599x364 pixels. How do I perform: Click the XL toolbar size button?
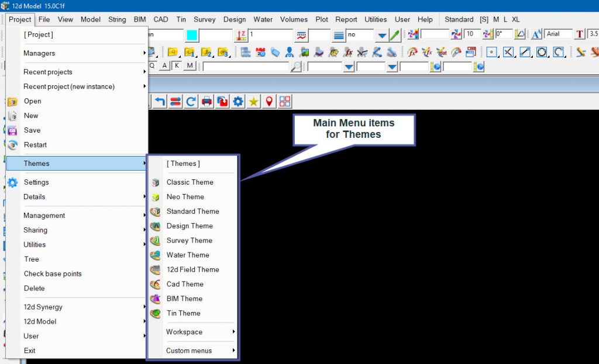(x=515, y=19)
